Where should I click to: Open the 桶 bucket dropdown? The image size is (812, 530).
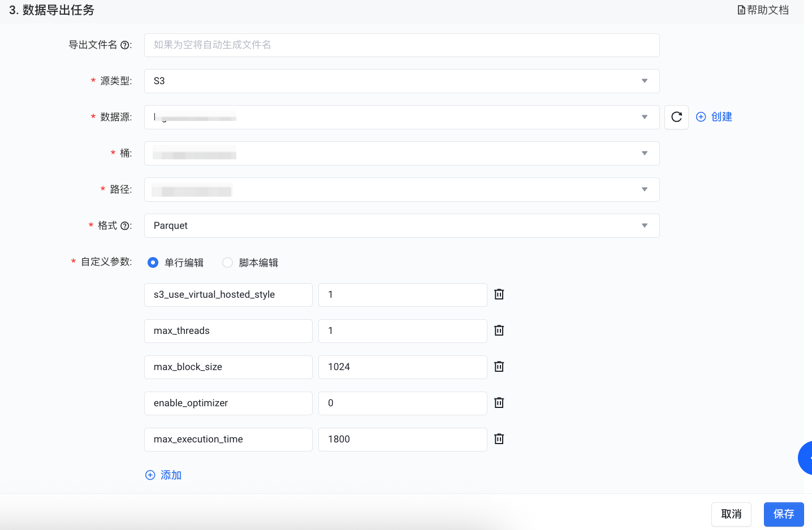click(x=401, y=153)
